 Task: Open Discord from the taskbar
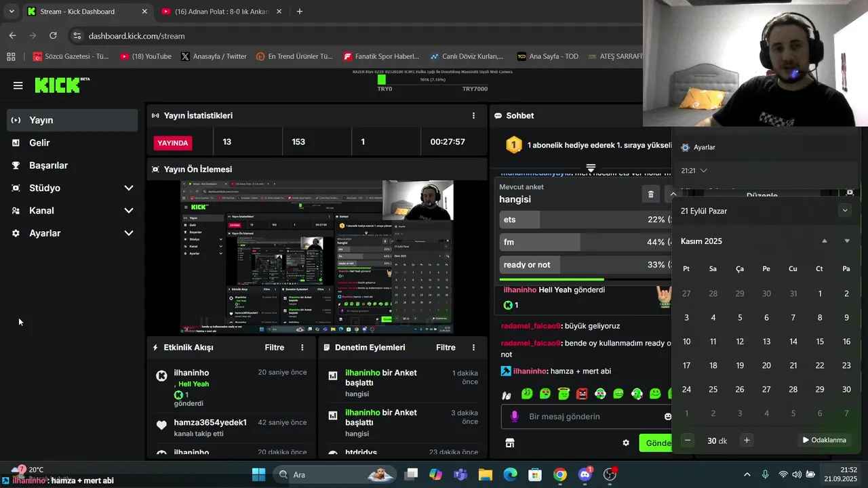[x=585, y=474]
